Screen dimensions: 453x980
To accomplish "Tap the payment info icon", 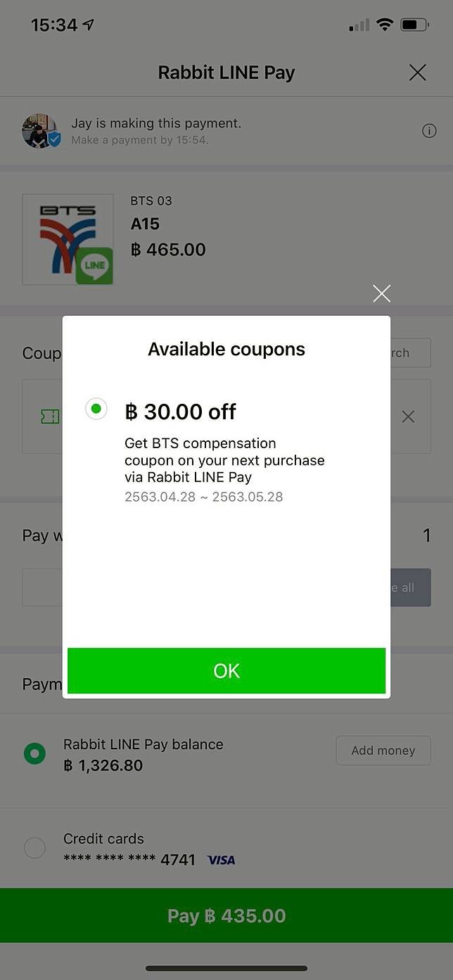I will (429, 131).
